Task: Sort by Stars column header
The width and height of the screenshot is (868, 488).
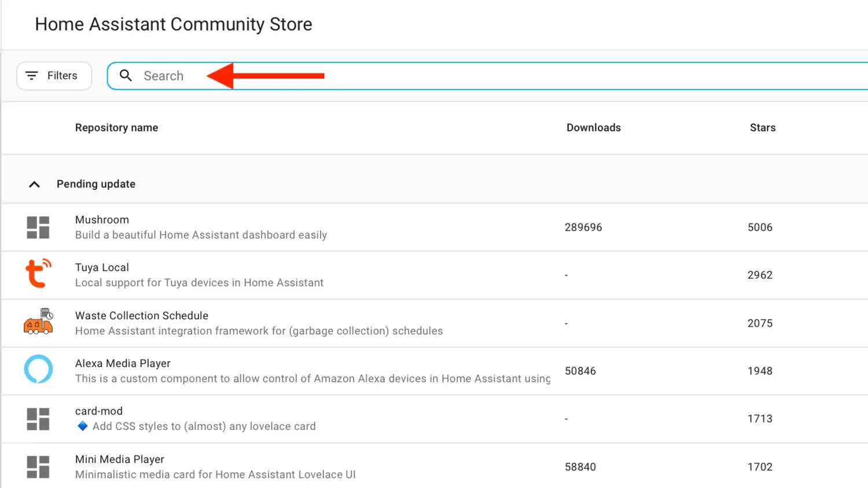Action: (763, 128)
